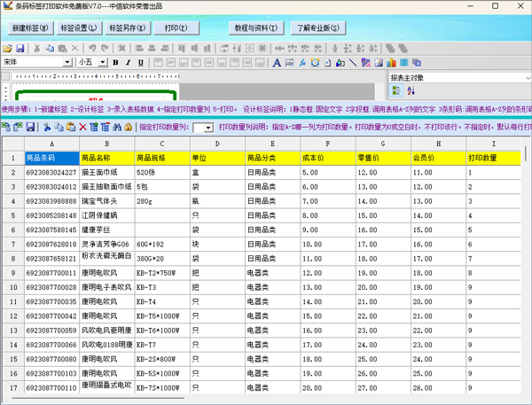Image resolution: width=532 pixels, height=405 pixels.
Task: Open the font name dropdown
Action: coord(67,63)
